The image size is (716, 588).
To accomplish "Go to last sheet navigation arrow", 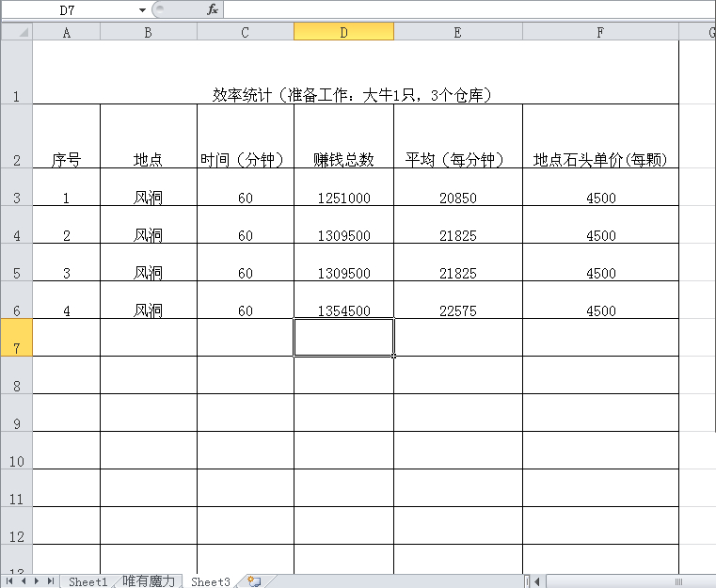I will (x=49, y=581).
